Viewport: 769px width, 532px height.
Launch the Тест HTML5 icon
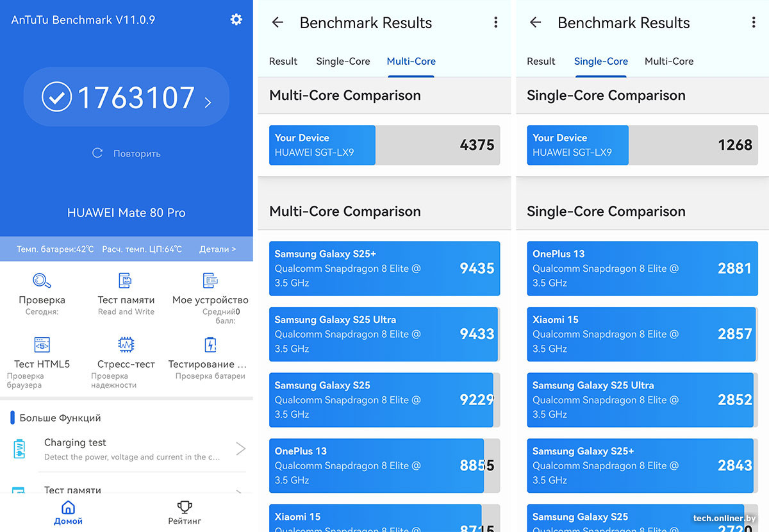42,345
